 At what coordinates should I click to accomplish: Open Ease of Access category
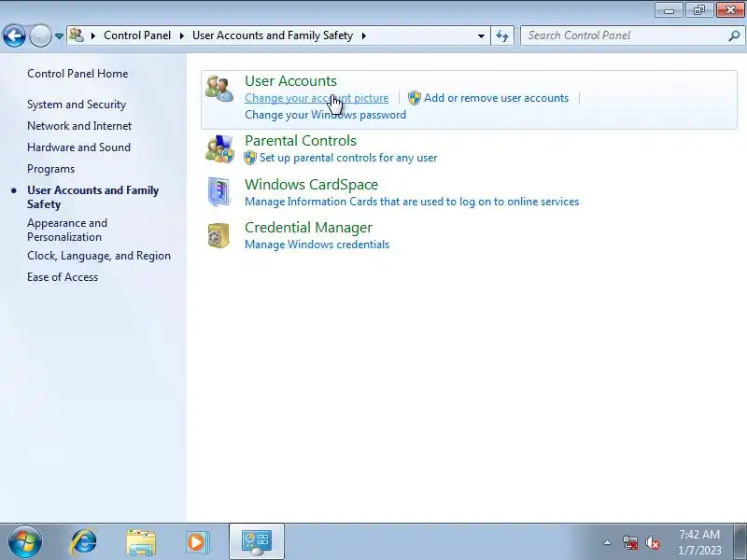coord(63,277)
